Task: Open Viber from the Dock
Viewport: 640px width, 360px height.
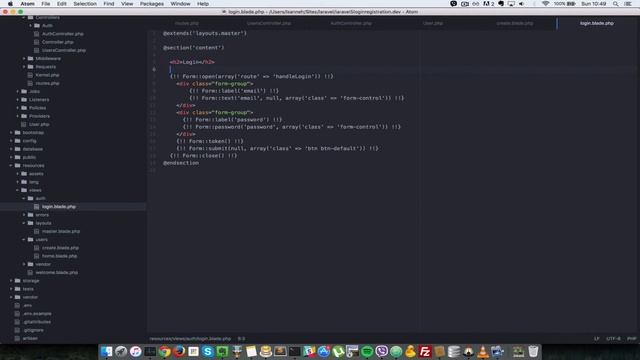Action: pyautogui.click(x=381, y=351)
